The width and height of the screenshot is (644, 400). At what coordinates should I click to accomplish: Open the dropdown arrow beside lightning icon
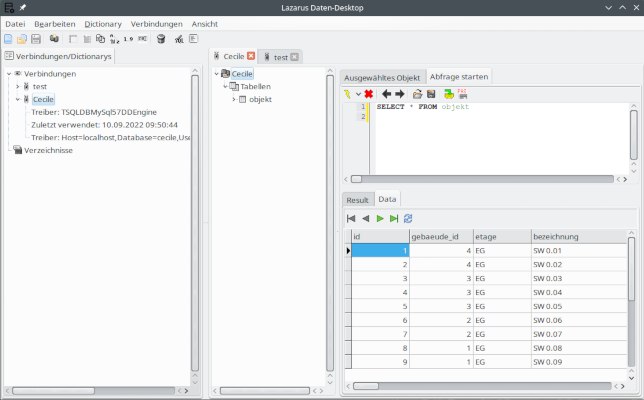pyautogui.click(x=358, y=94)
